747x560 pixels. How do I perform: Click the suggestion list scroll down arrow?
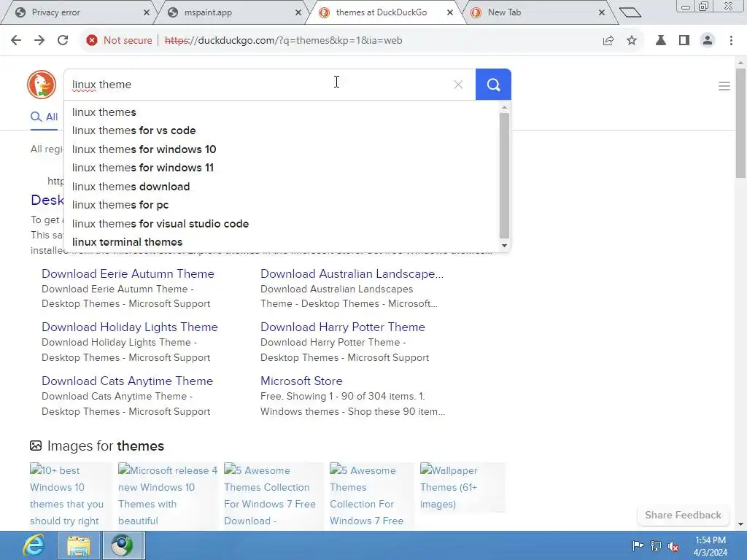(505, 246)
